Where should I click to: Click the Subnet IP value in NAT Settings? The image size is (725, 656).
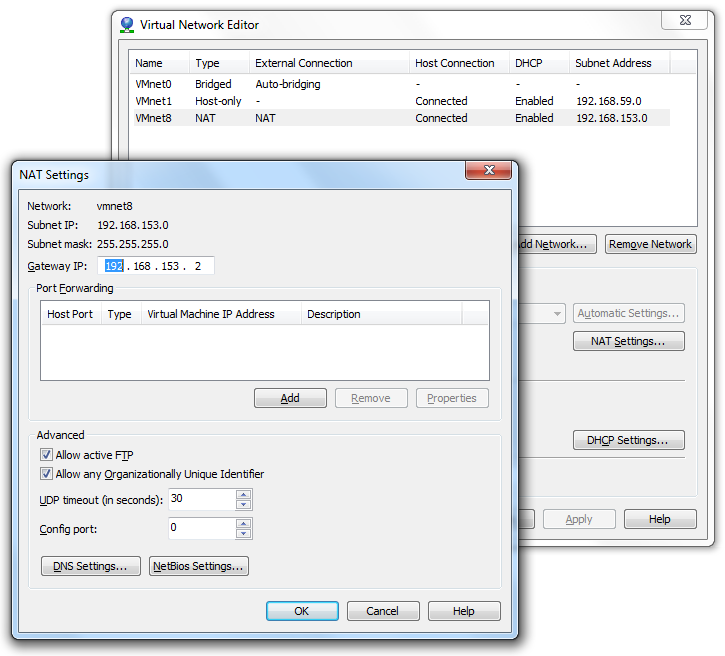click(x=133, y=225)
